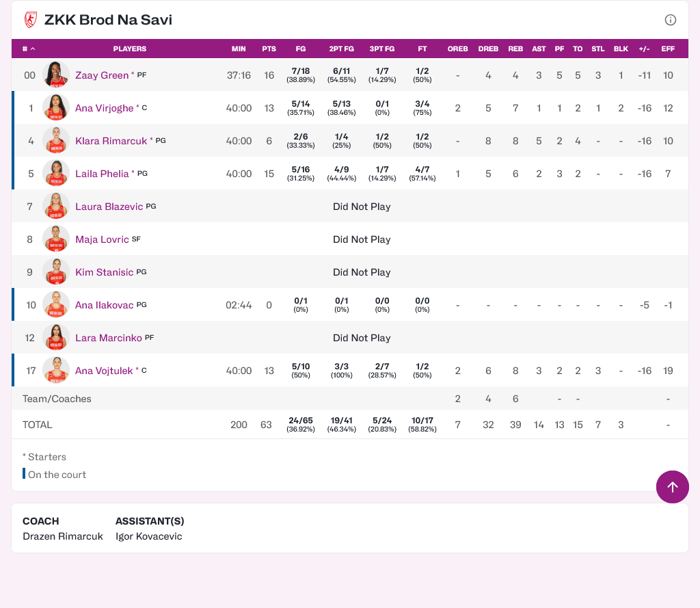Image resolution: width=700 pixels, height=608 pixels.
Task: Click the PTS column header
Action: pyautogui.click(x=269, y=49)
